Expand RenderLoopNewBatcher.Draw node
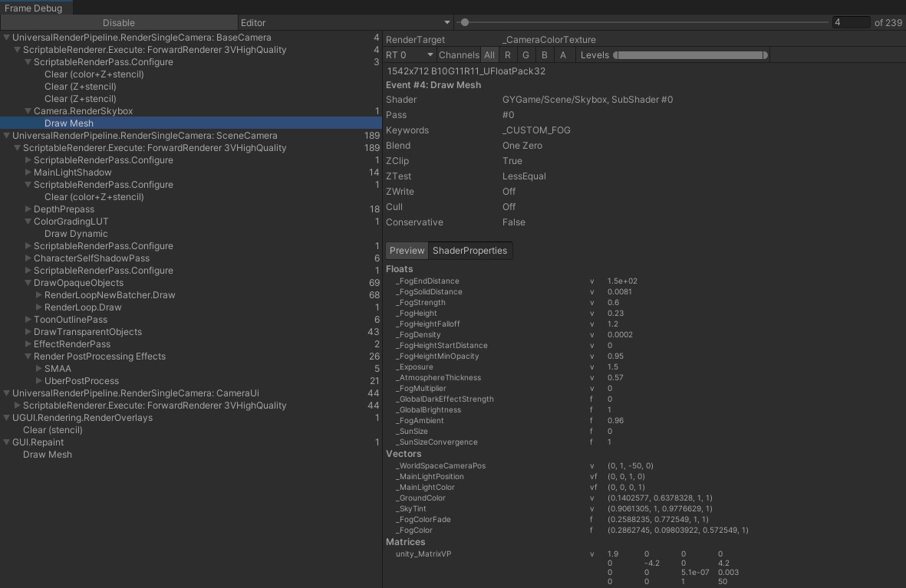The image size is (906, 588). [38, 295]
